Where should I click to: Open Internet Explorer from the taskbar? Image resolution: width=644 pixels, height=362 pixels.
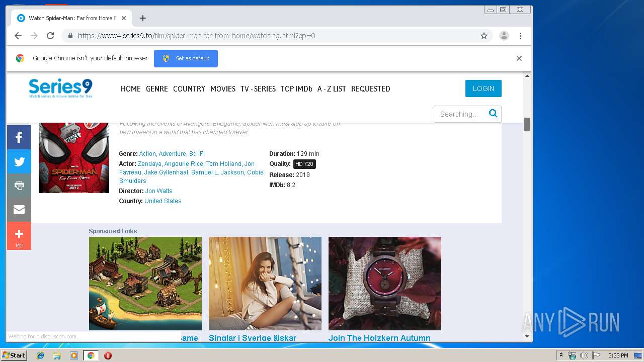40,355
